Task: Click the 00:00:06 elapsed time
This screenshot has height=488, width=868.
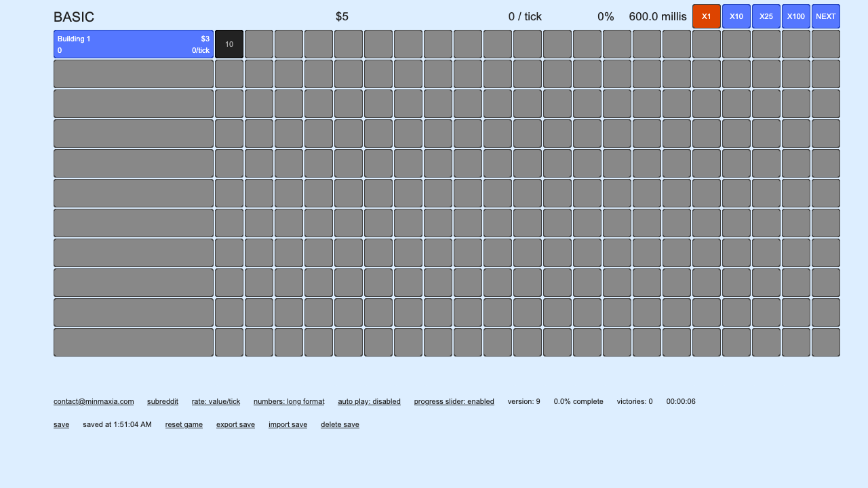Action: click(681, 401)
